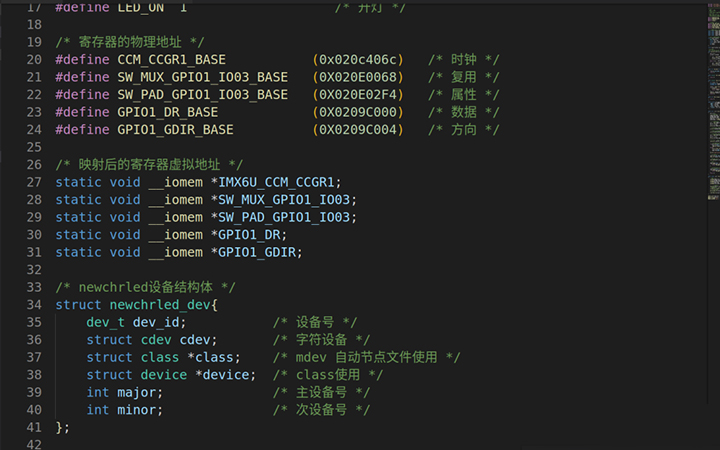Click the *SW_PAD_GPIO1_IO03 pointer declaration
Image resolution: width=720 pixels, height=450 pixels.
pyautogui.click(x=284, y=217)
